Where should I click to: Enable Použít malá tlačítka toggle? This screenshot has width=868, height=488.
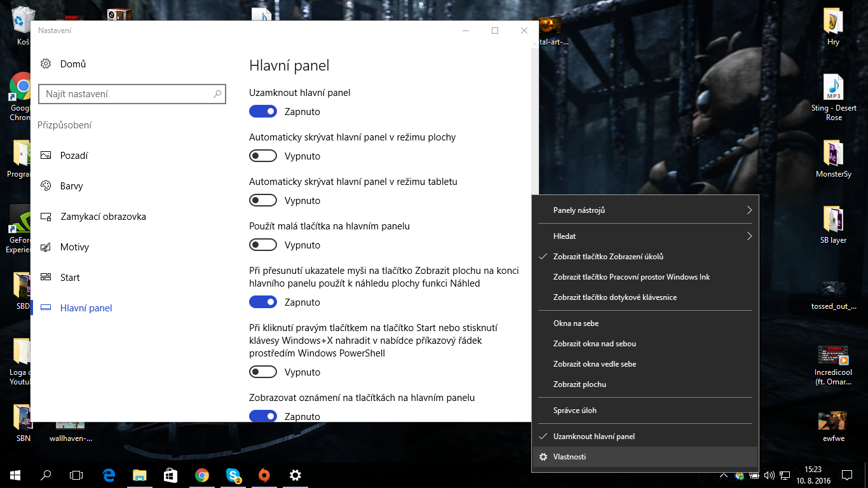point(263,245)
